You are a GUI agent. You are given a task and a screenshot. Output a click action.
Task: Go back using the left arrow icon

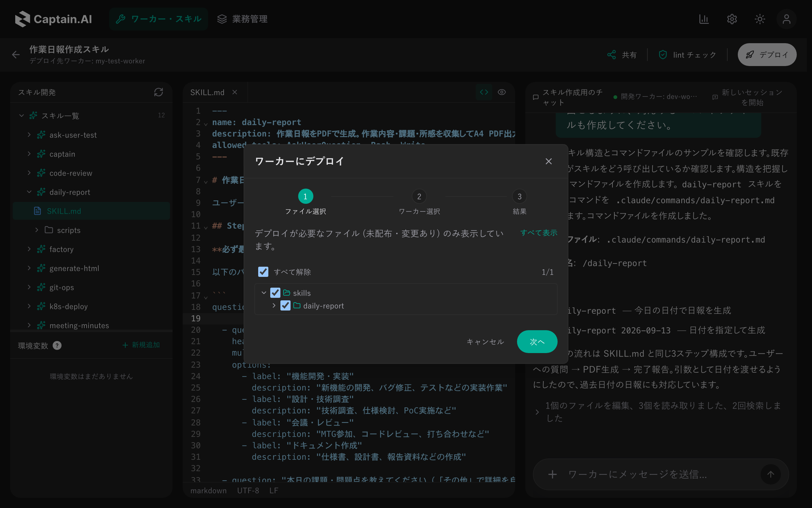pos(16,54)
